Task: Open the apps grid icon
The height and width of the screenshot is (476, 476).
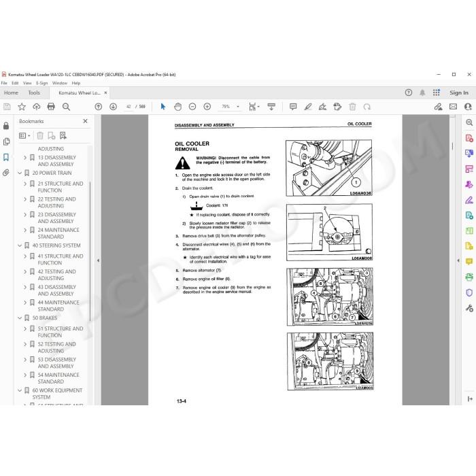Action: 437,92
